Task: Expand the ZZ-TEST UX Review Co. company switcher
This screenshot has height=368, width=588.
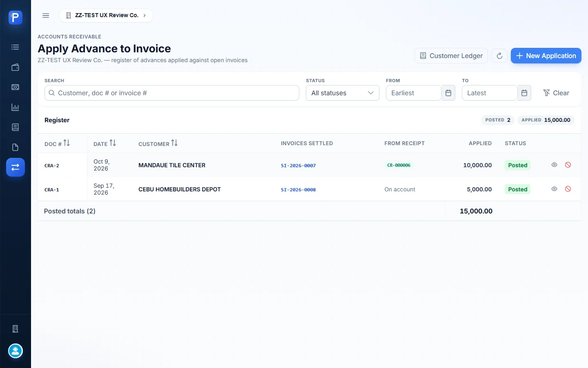Action: (106, 16)
